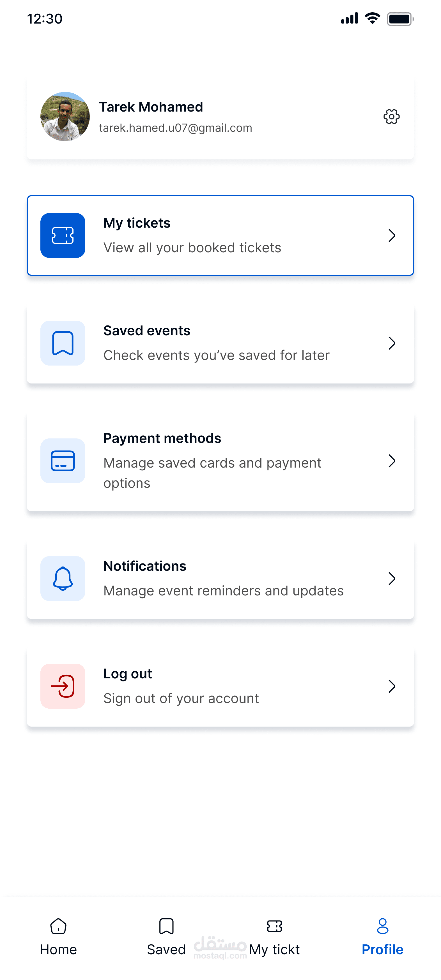Viewport: 441px width, 980px height.
Task: Tap the red log out icon
Action: coord(63,686)
